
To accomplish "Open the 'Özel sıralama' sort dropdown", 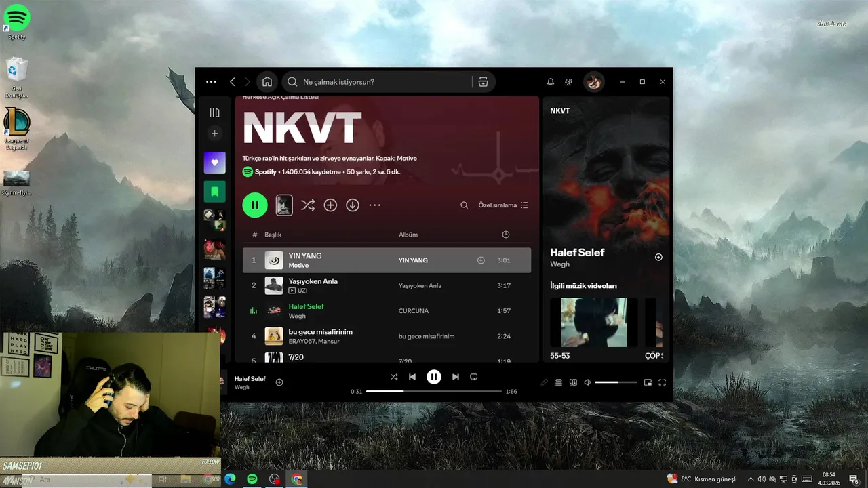I will [x=503, y=205].
